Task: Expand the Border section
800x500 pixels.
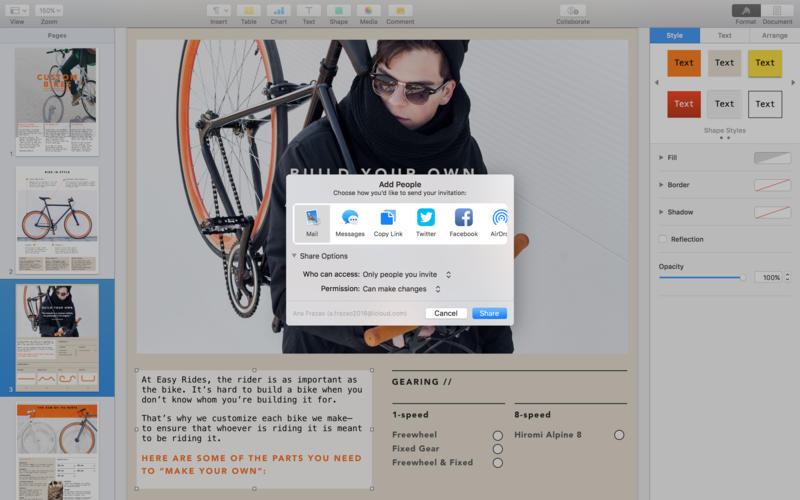Action: (x=661, y=185)
